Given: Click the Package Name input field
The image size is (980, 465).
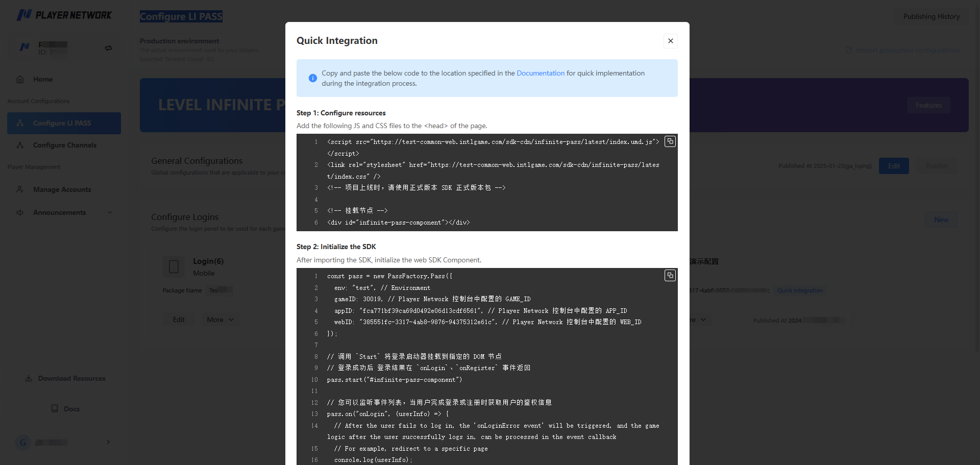Looking at the screenshot, I should click(220, 290).
